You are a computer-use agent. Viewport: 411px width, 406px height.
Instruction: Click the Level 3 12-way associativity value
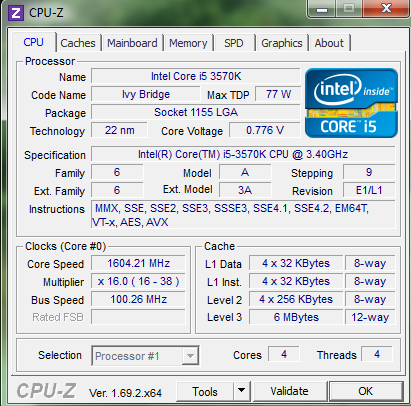coord(370,317)
